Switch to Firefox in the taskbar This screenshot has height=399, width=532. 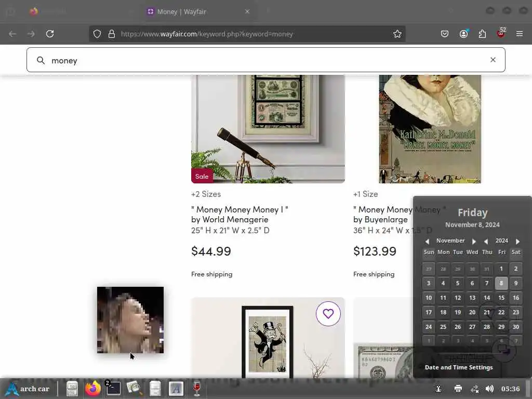click(93, 389)
